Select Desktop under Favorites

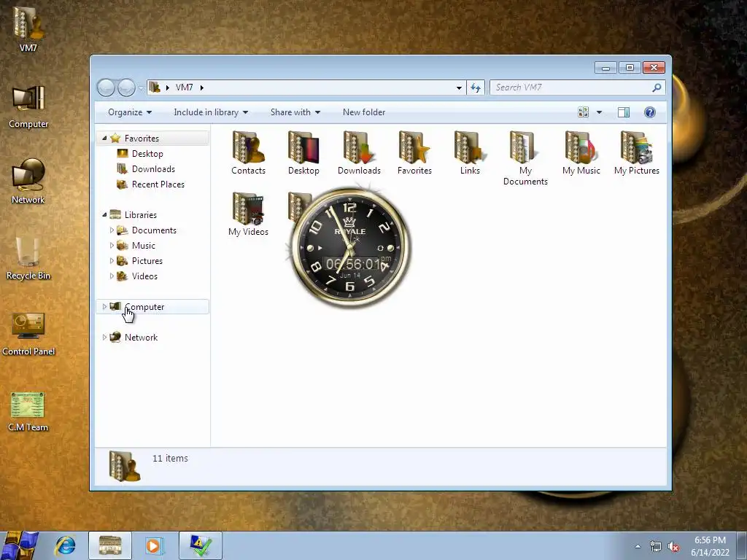tap(140, 153)
